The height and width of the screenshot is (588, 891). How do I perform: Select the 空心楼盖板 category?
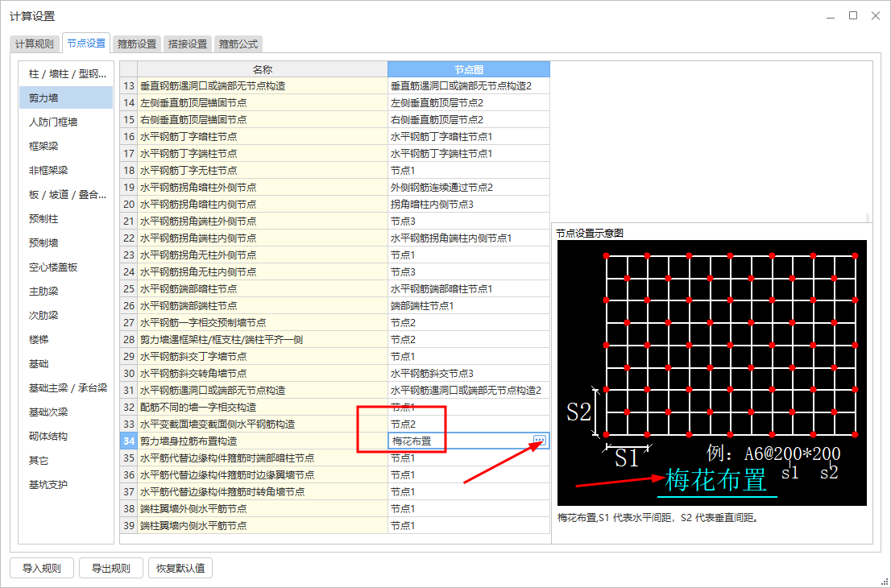[x=67, y=267]
